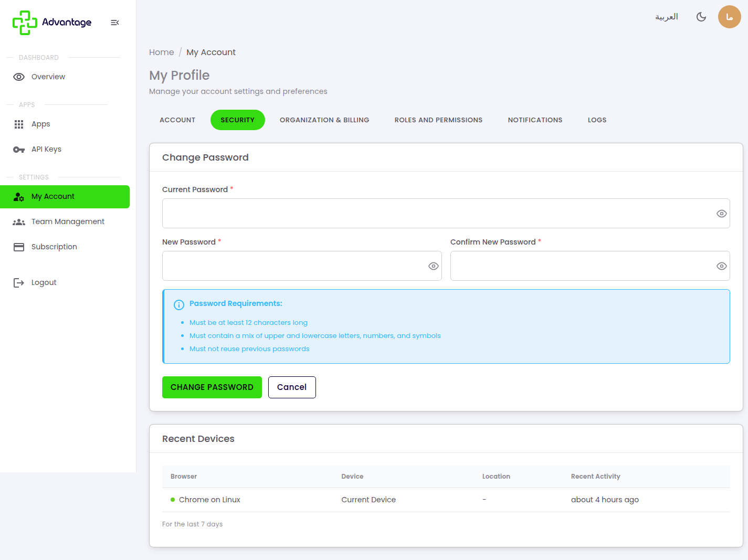This screenshot has width=748, height=560.
Task: Switch language to العربية
Action: point(667,17)
